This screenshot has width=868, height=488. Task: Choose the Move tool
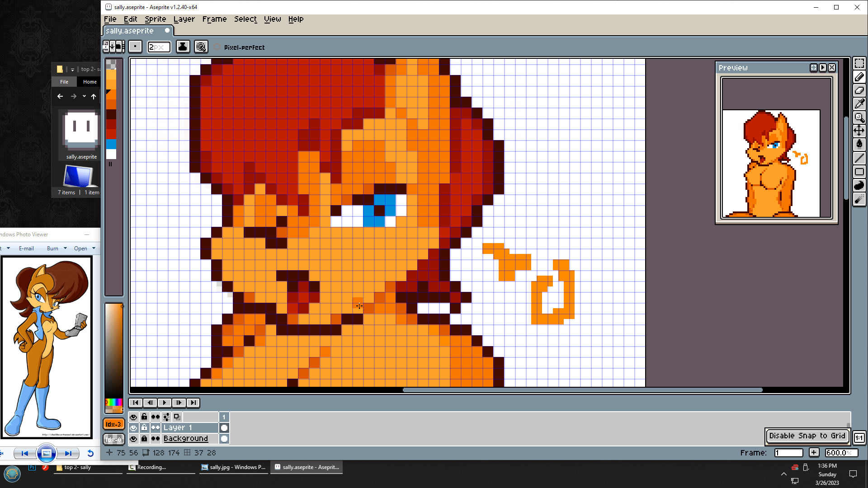click(859, 131)
